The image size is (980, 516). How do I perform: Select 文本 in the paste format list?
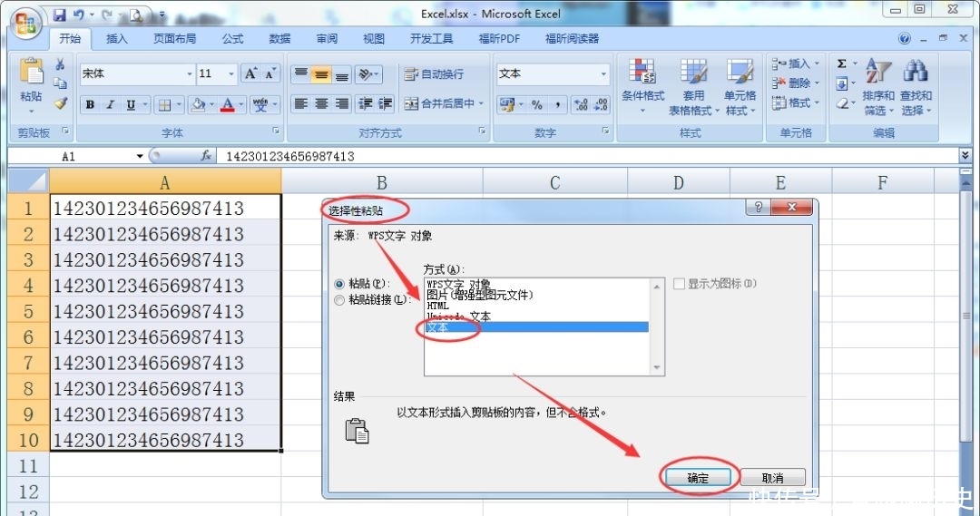pyautogui.click(x=537, y=327)
